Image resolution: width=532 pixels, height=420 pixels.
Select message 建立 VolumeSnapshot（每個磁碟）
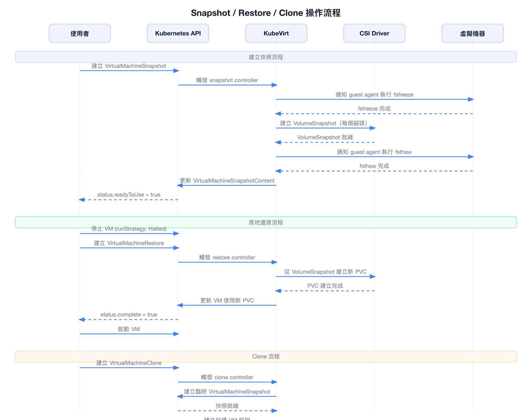(324, 123)
